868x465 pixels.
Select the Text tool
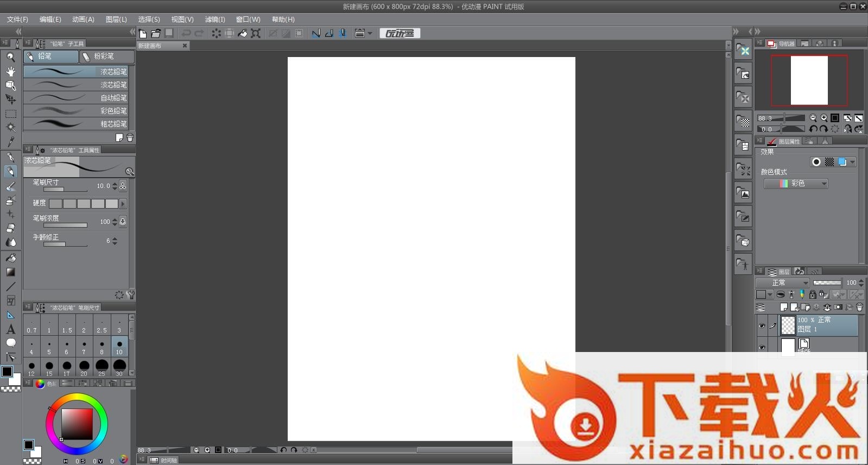[10, 329]
